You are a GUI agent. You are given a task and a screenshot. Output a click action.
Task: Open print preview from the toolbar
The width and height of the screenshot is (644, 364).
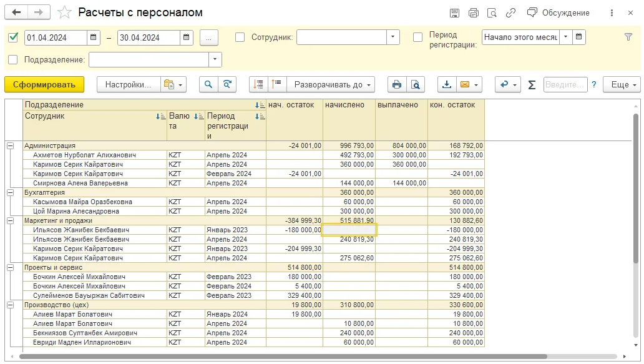coord(415,85)
